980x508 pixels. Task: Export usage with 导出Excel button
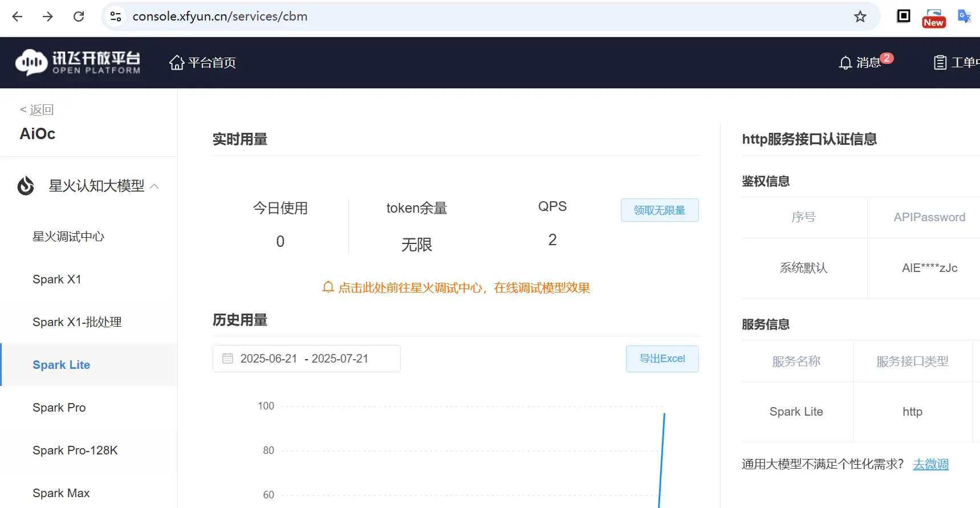point(662,359)
